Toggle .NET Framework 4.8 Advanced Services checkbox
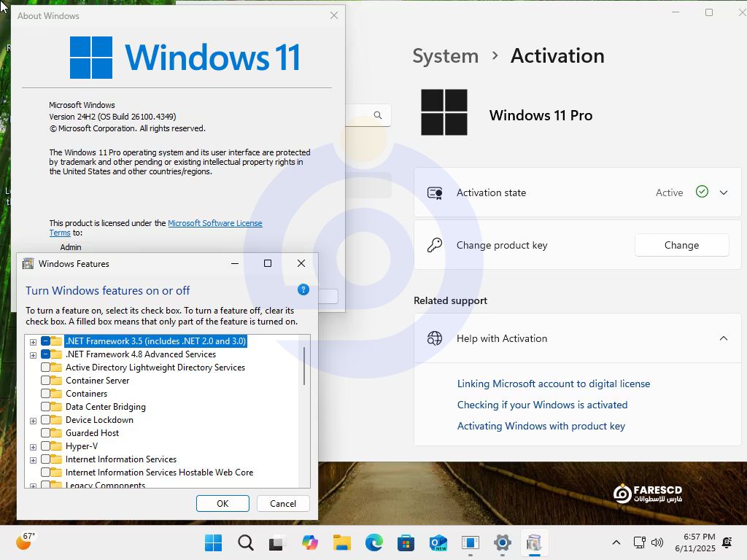Image resolution: width=747 pixels, height=560 pixels. tap(45, 354)
